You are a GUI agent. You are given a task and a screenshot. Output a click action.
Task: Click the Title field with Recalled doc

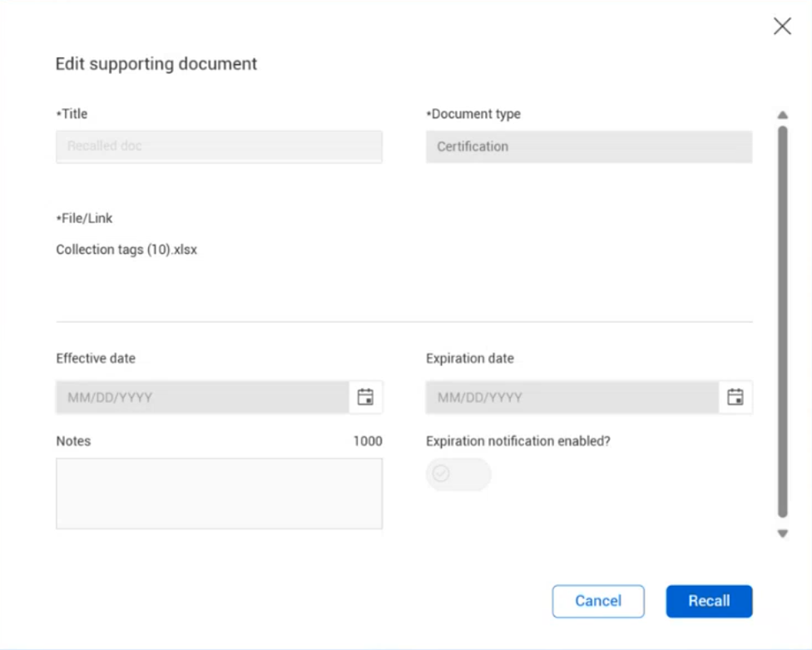click(219, 146)
